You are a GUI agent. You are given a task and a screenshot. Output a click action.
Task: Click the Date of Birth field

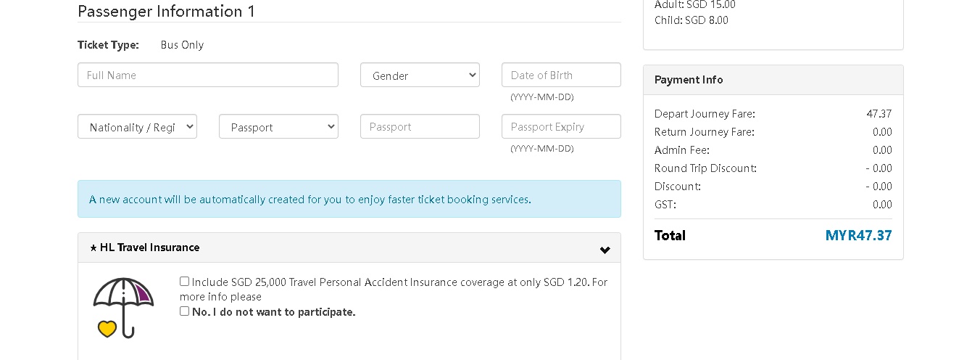pos(560,75)
